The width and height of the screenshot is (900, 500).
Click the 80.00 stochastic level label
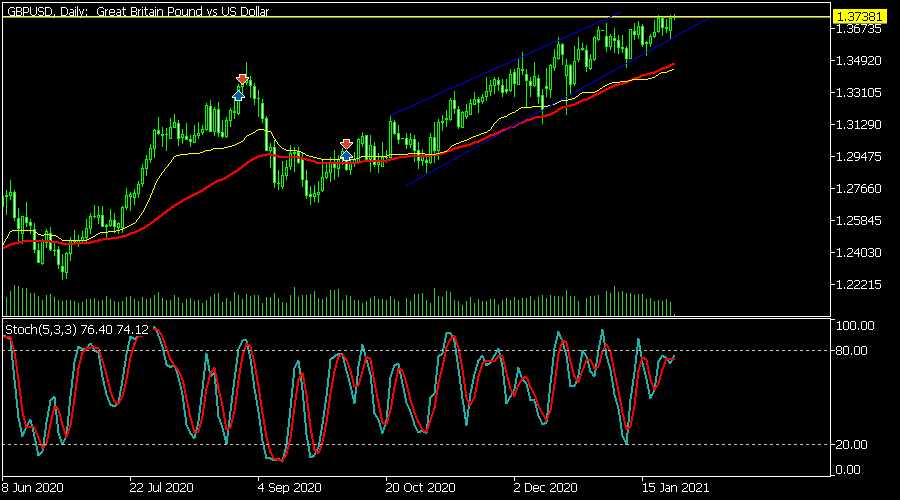coord(855,350)
